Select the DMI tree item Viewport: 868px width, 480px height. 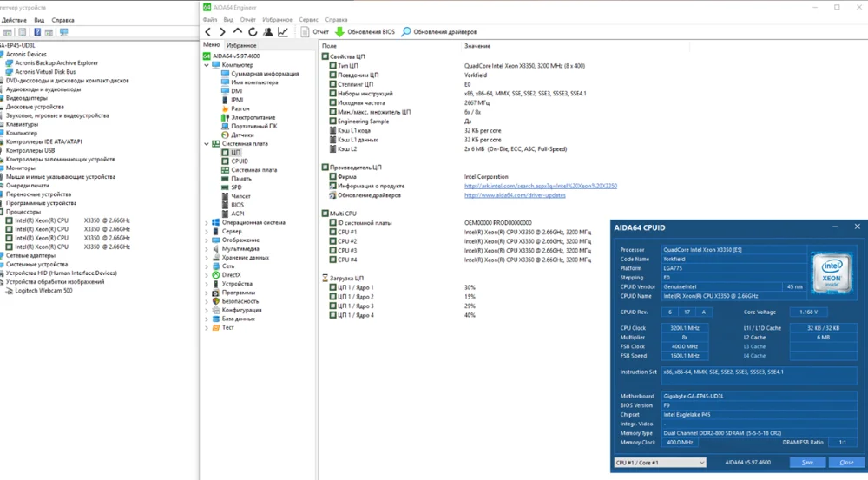pos(236,91)
